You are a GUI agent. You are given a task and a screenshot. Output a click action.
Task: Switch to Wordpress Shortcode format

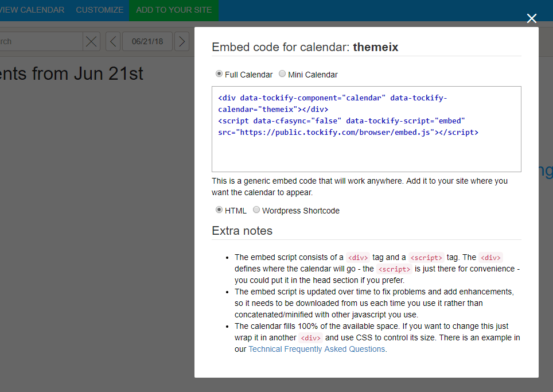click(x=256, y=210)
